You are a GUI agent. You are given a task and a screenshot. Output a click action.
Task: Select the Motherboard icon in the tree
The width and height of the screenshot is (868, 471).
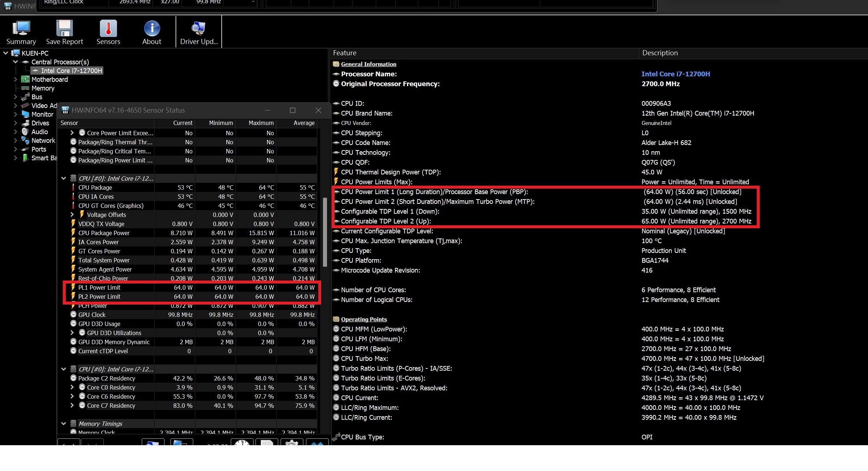click(25, 79)
